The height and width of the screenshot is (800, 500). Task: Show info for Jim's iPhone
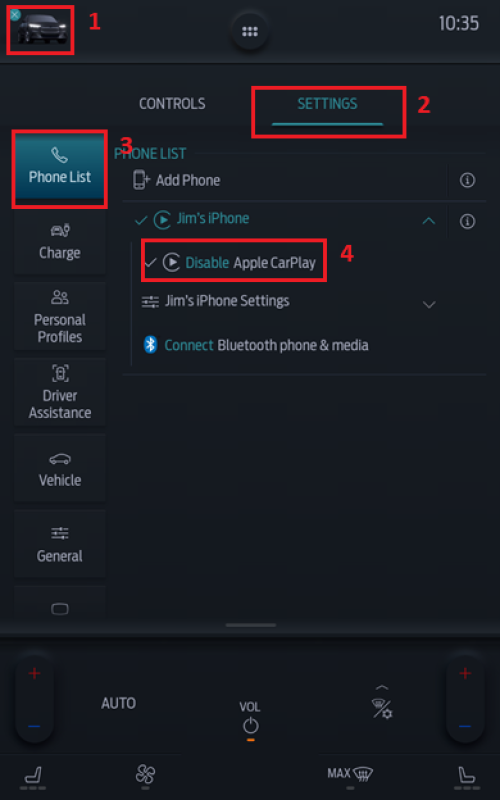click(467, 221)
